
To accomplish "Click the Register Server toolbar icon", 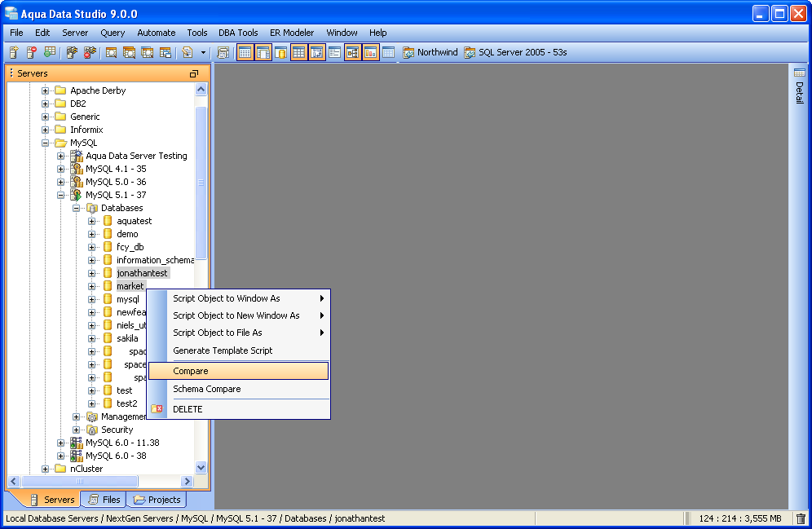I will (14, 52).
